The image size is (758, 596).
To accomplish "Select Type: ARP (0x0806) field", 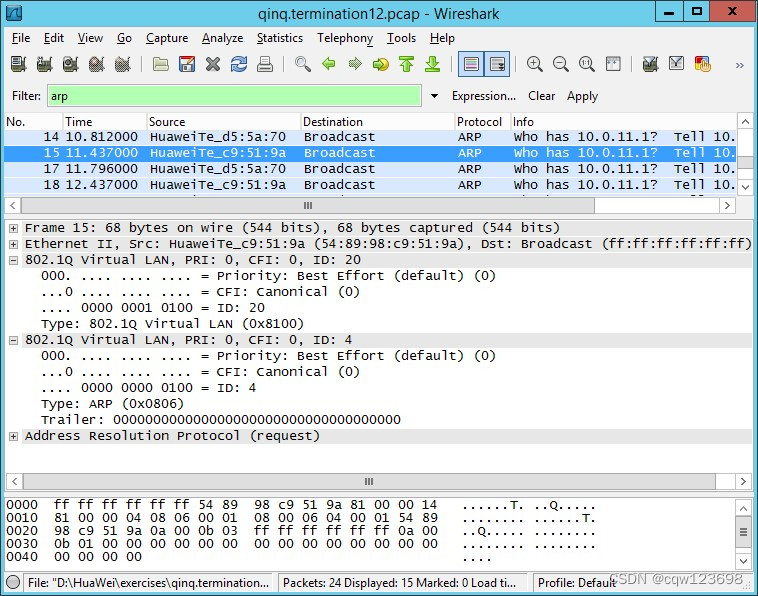I will coord(112,404).
